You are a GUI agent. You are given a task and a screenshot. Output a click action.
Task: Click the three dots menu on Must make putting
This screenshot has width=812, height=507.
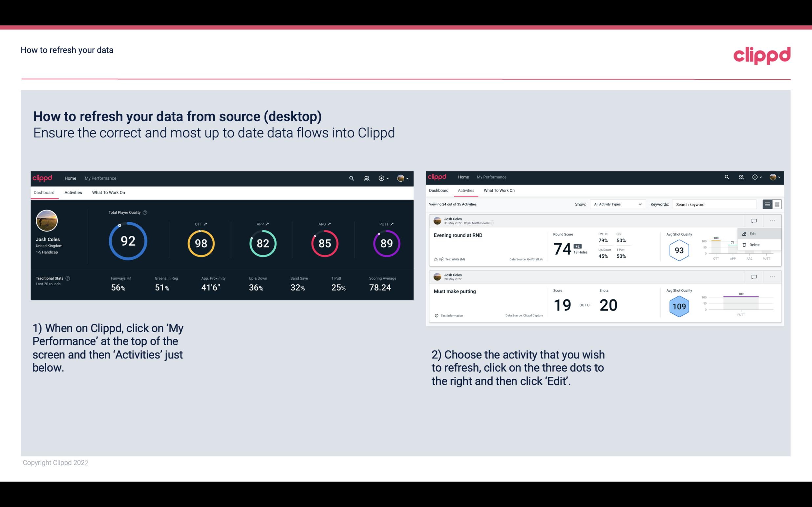tap(772, 276)
